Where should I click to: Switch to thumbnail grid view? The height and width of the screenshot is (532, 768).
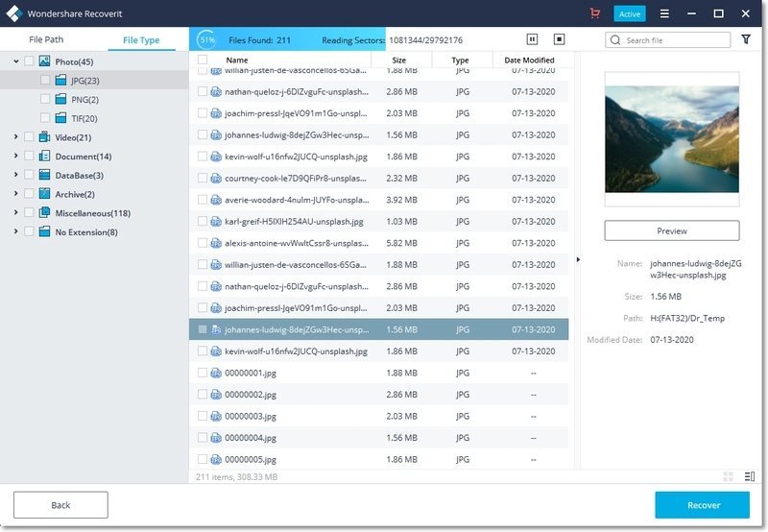728,476
